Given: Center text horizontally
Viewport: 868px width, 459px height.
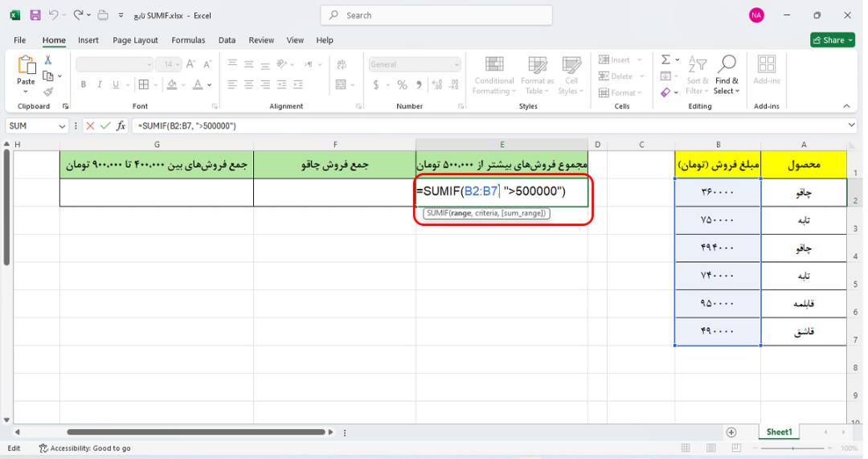Looking at the screenshot, I should (x=248, y=84).
